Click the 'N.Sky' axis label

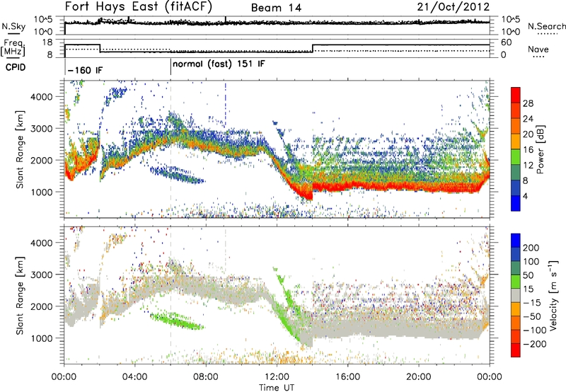point(13,26)
